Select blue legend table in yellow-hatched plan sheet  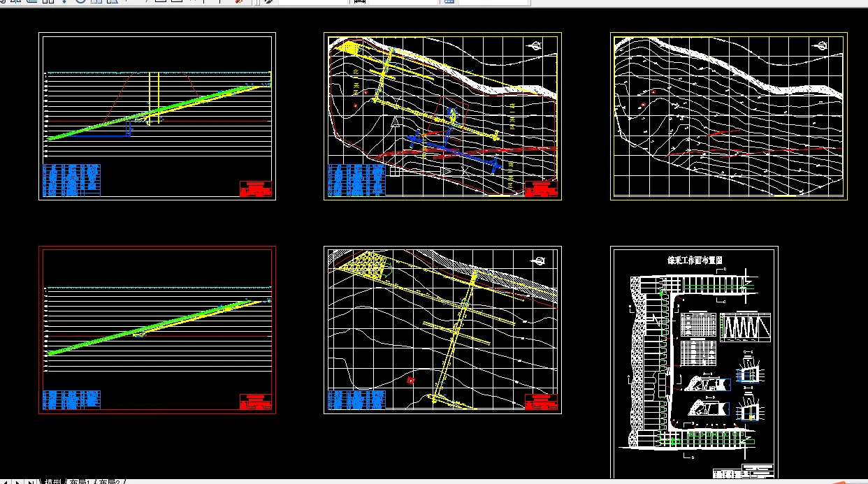click(356, 399)
